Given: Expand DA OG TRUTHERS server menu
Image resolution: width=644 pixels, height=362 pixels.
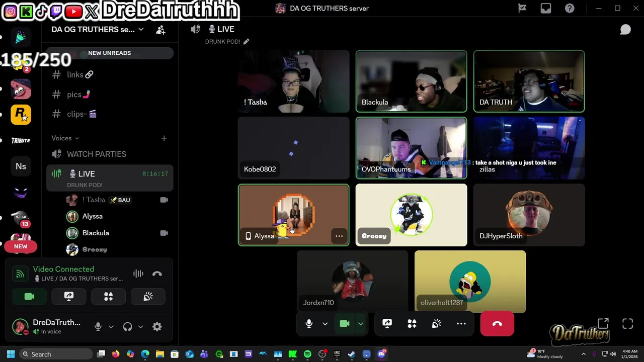Looking at the screenshot, I should coord(98,29).
